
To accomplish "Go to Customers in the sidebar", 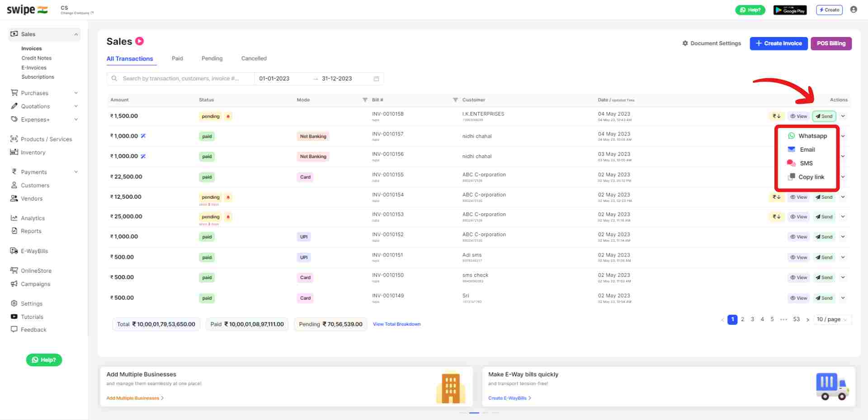I will pos(30,185).
